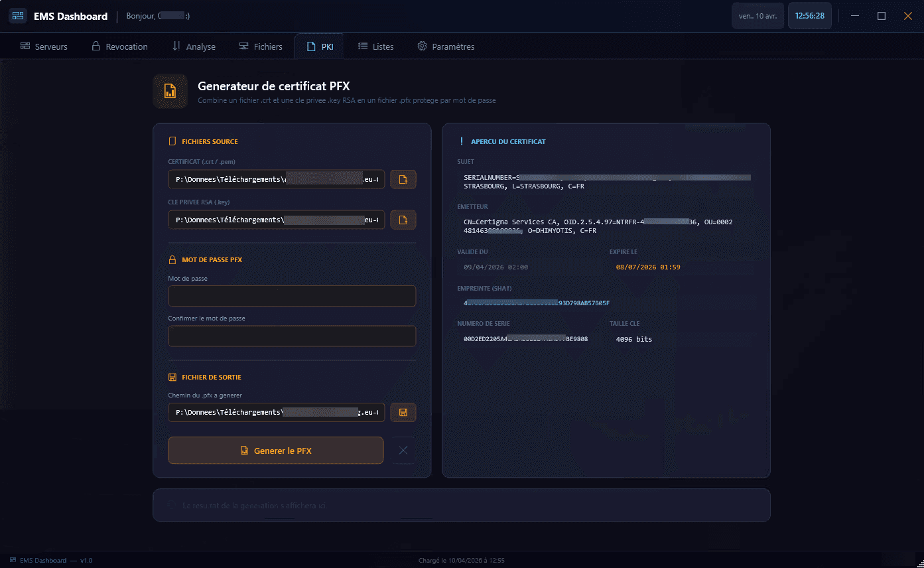The width and height of the screenshot is (924, 568).
Task: Click the certificate path input field
Action: click(276, 179)
